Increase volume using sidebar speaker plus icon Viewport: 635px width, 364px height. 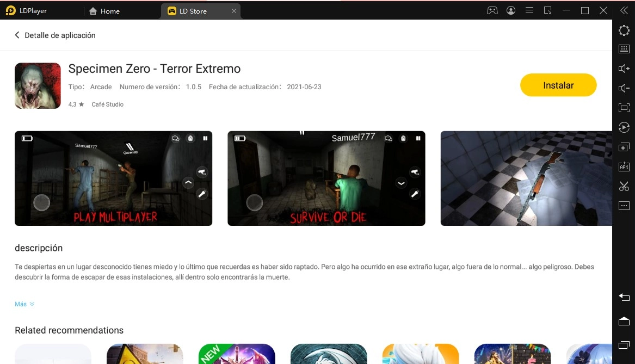pyautogui.click(x=624, y=69)
